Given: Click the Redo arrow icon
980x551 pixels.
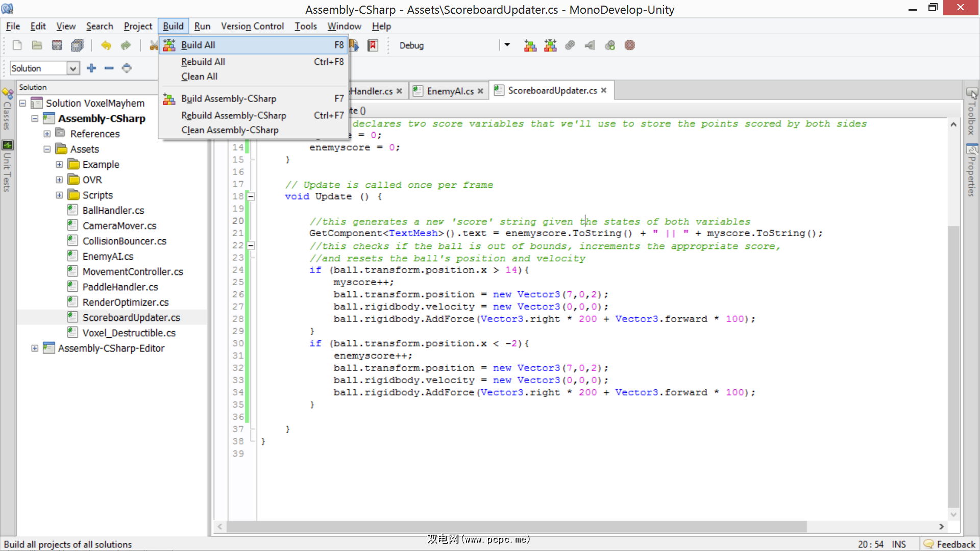Looking at the screenshot, I should (x=126, y=45).
